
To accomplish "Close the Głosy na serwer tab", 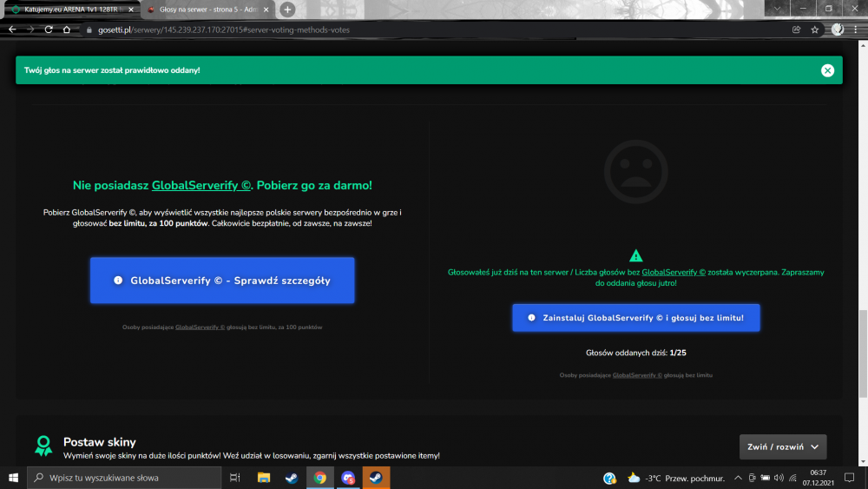I will [x=266, y=10].
